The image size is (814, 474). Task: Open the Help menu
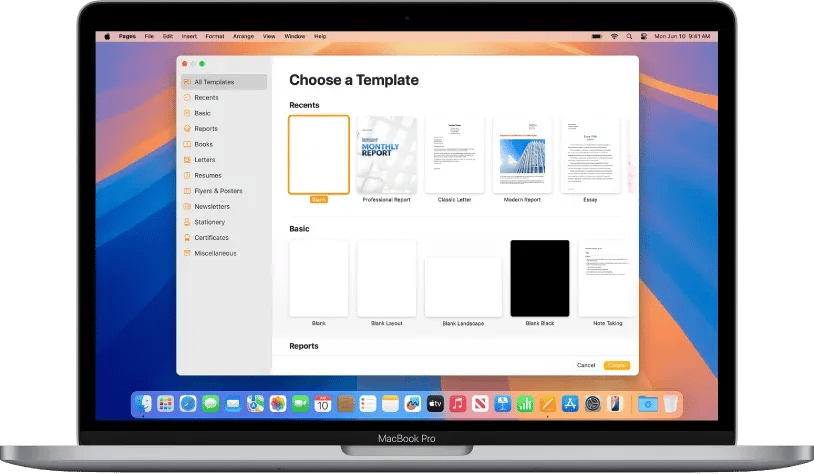(x=320, y=36)
